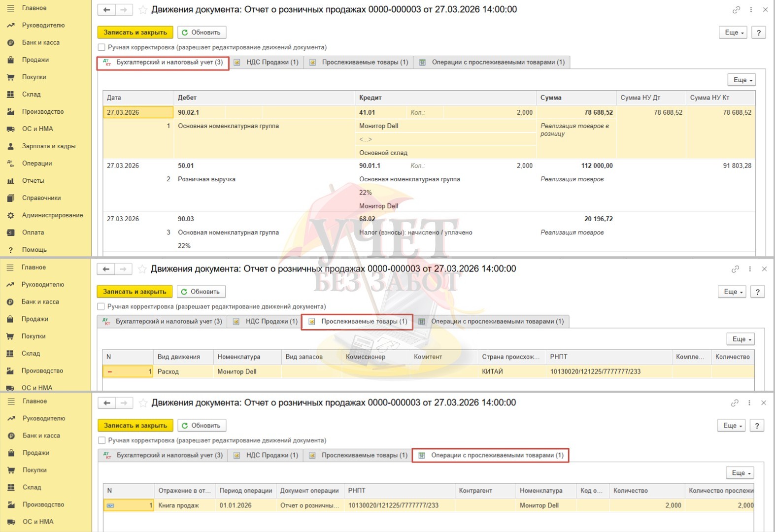Open the Еще dropdown above the Вид движения table
The height and width of the screenshot is (532, 775).
point(741,339)
